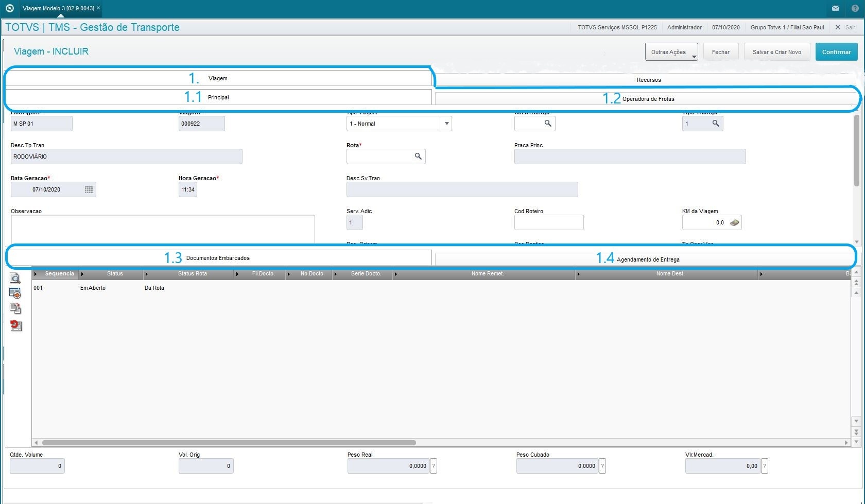Select the Agendamento de Entrega tab

pyautogui.click(x=648, y=259)
